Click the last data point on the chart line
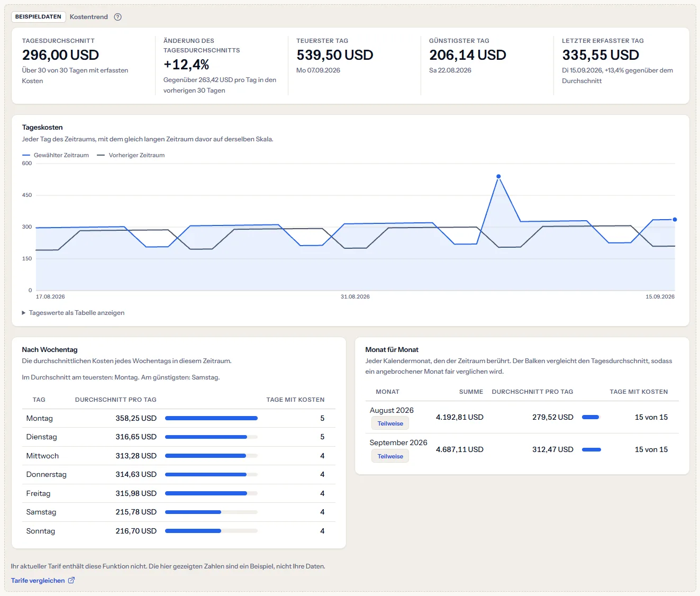The height and width of the screenshot is (596, 700). (675, 219)
